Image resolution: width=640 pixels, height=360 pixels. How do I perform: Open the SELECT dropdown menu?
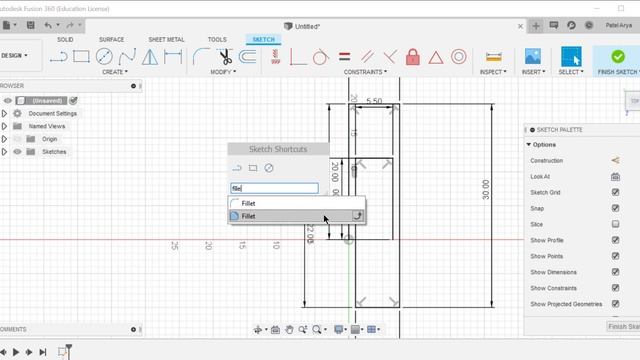[571, 72]
